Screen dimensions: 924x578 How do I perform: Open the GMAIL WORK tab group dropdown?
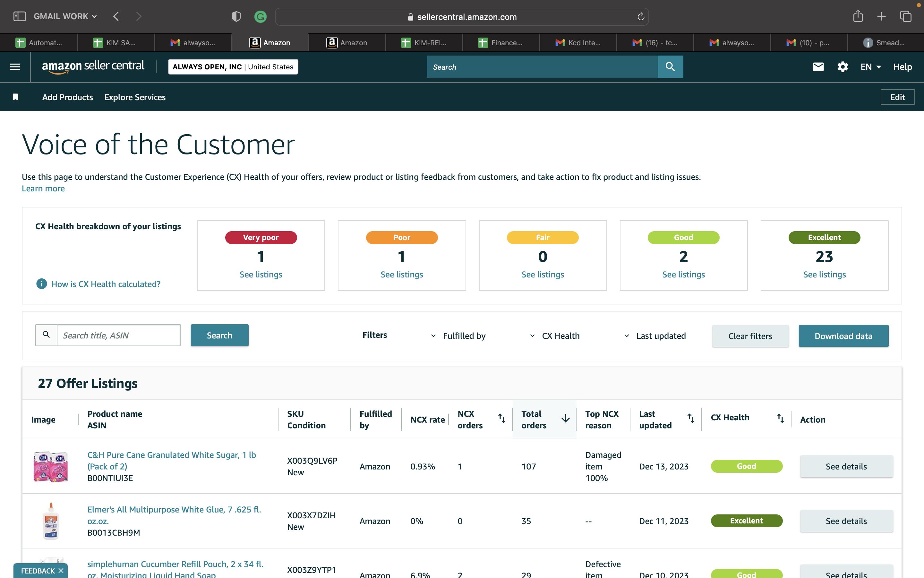65,16
